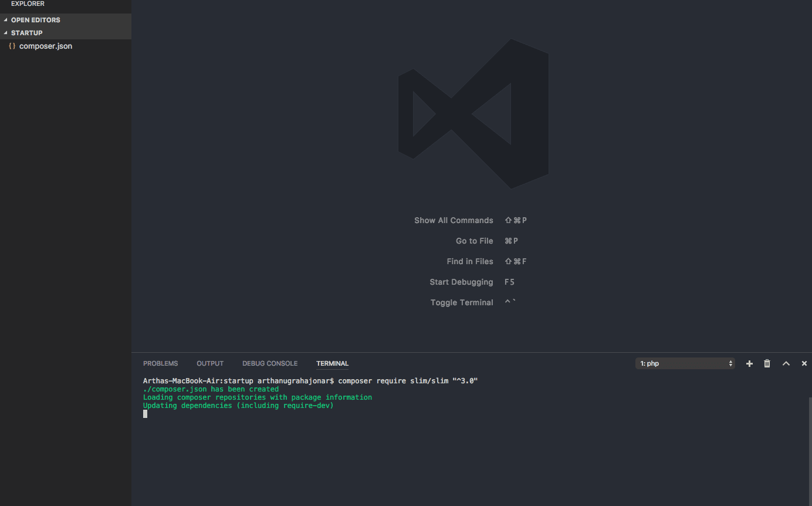The height and width of the screenshot is (506, 812).
Task: Open the '1: php' terminal selector dropdown
Action: coord(685,363)
